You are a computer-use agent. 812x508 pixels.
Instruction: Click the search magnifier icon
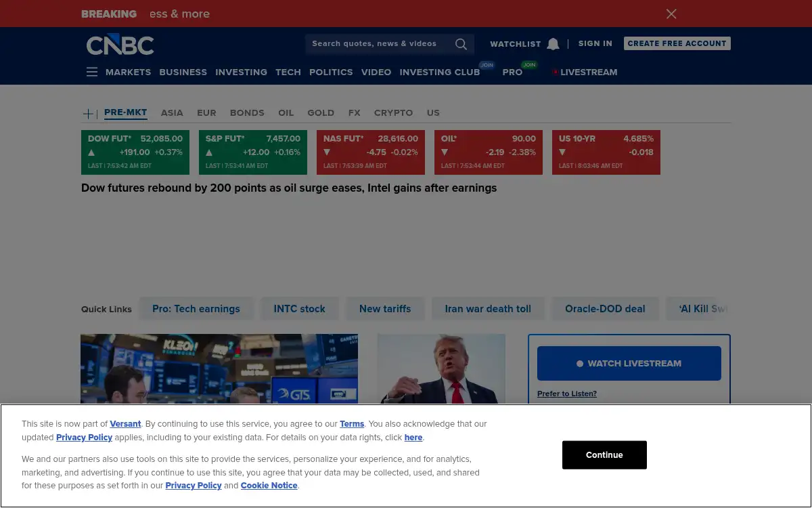[x=461, y=44]
